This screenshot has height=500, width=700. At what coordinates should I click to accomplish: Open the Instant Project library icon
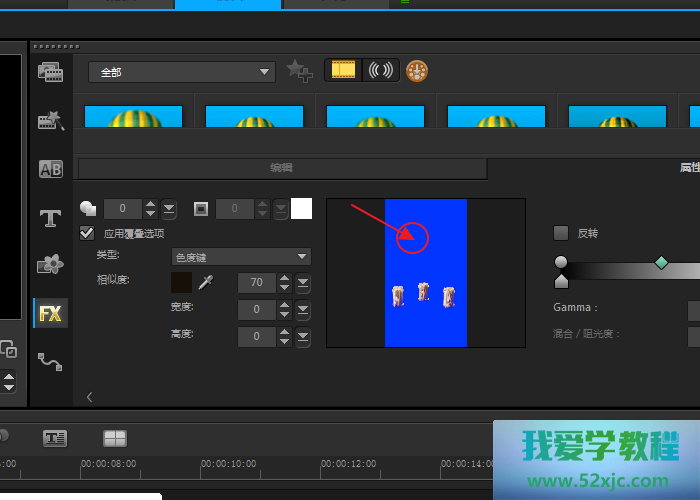50,121
